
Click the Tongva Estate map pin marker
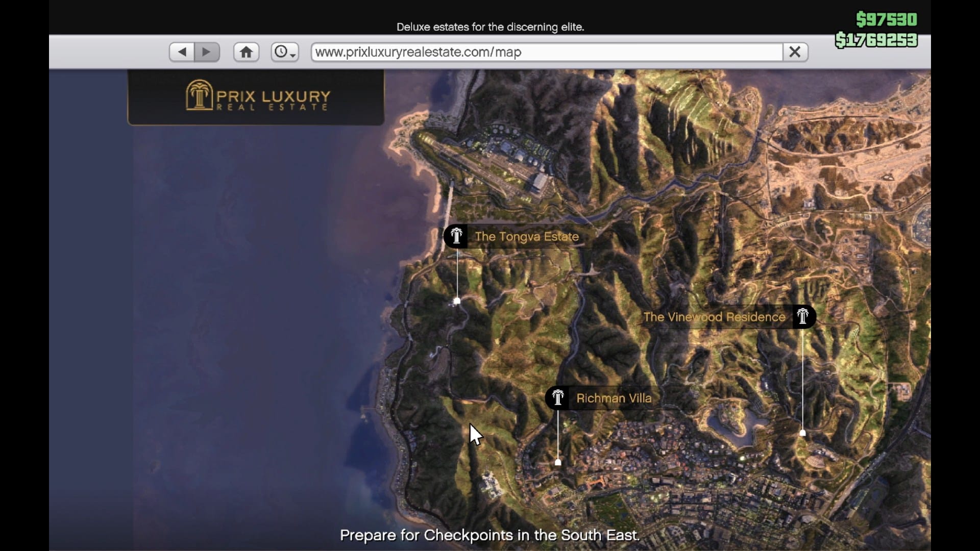click(457, 301)
